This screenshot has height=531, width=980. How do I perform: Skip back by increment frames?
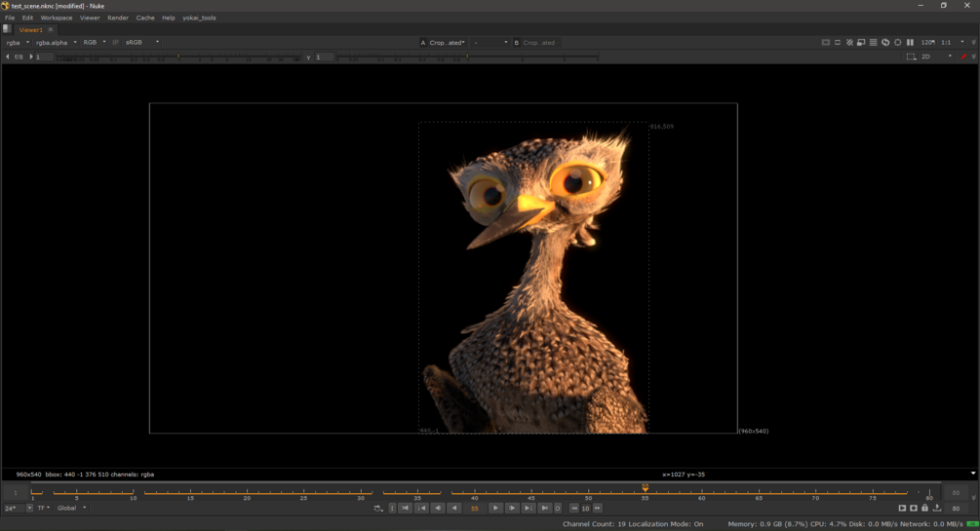tap(573, 508)
